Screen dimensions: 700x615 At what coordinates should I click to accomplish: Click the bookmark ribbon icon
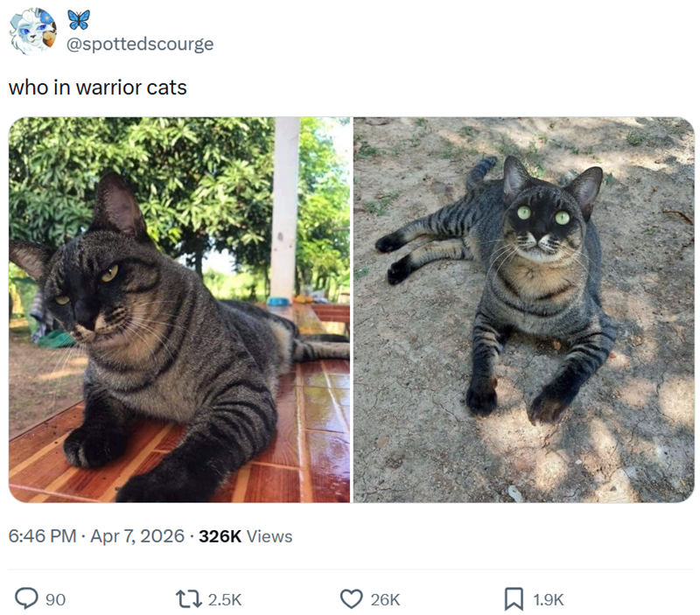(512, 599)
